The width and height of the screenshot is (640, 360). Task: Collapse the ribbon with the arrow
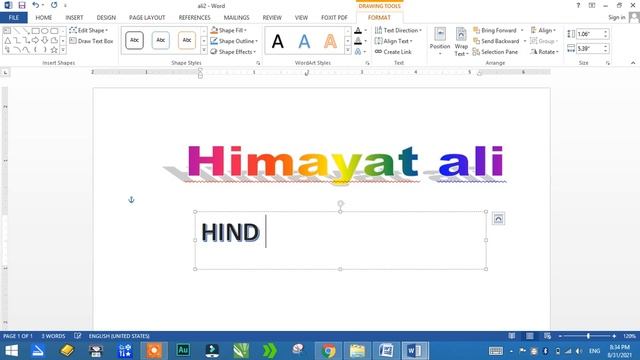(x=633, y=63)
